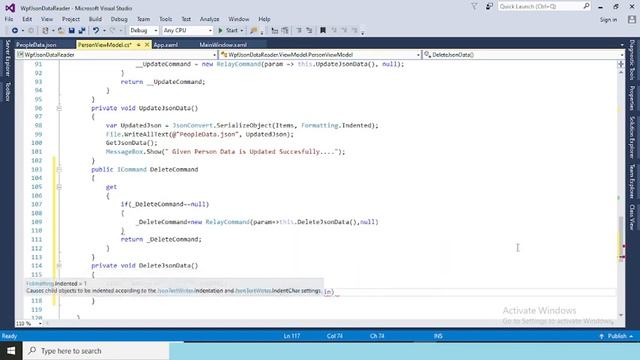Click the Publish button in status bar
Image resolution: width=640 pixels, height=360 pixels.
pyautogui.click(x=616, y=336)
